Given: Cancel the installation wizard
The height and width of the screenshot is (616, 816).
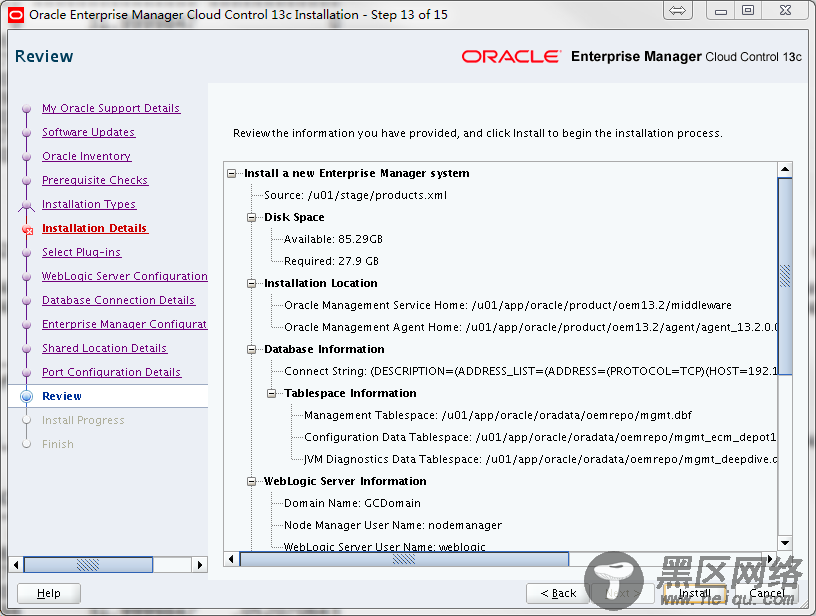Looking at the screenshot, I should pos(767,593).
